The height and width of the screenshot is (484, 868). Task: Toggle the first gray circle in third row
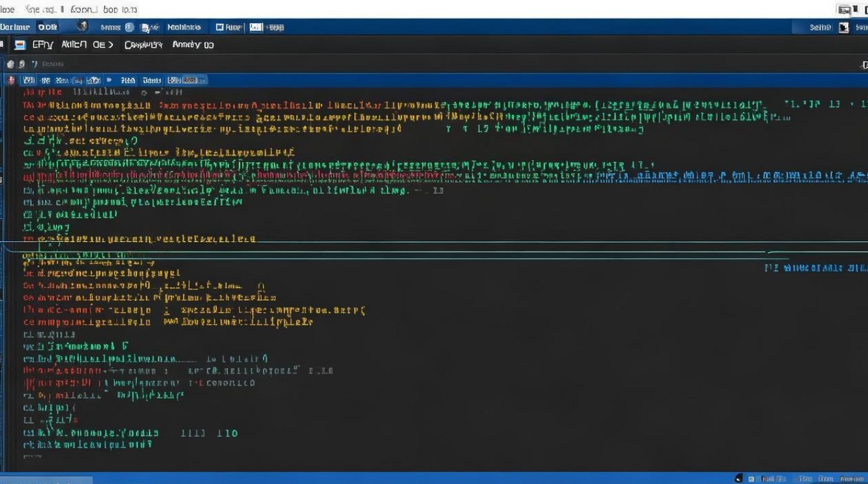(x=9, y=64)
